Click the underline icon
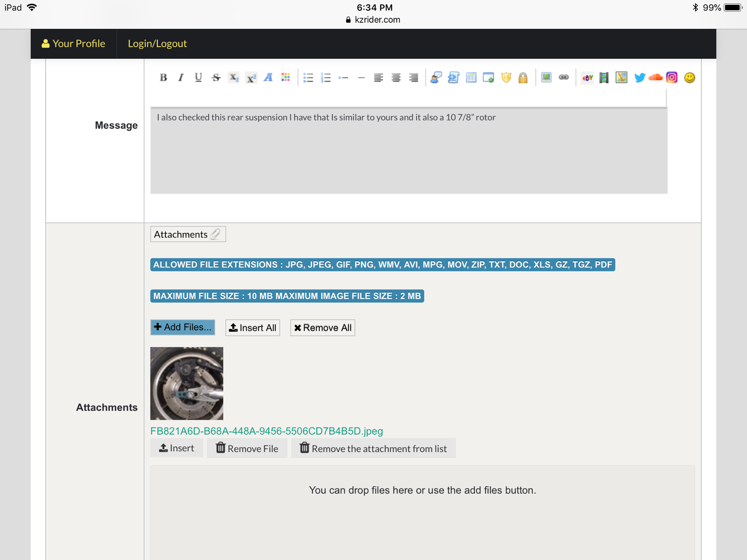 tap(198, 77)
